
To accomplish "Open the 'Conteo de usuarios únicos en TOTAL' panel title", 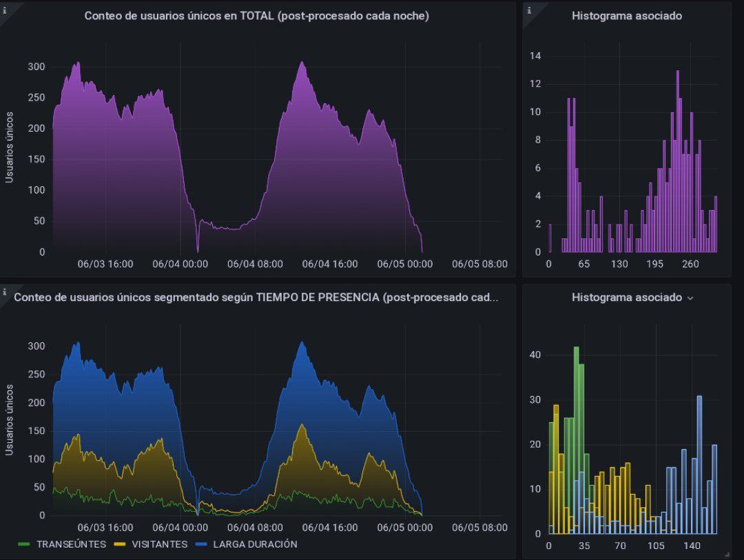I will (257, 16).
